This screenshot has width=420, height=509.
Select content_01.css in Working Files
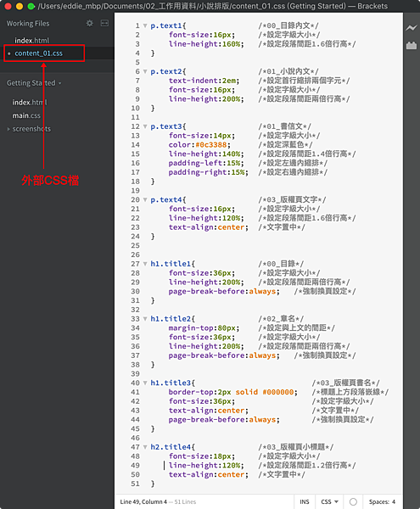[39, 53]
